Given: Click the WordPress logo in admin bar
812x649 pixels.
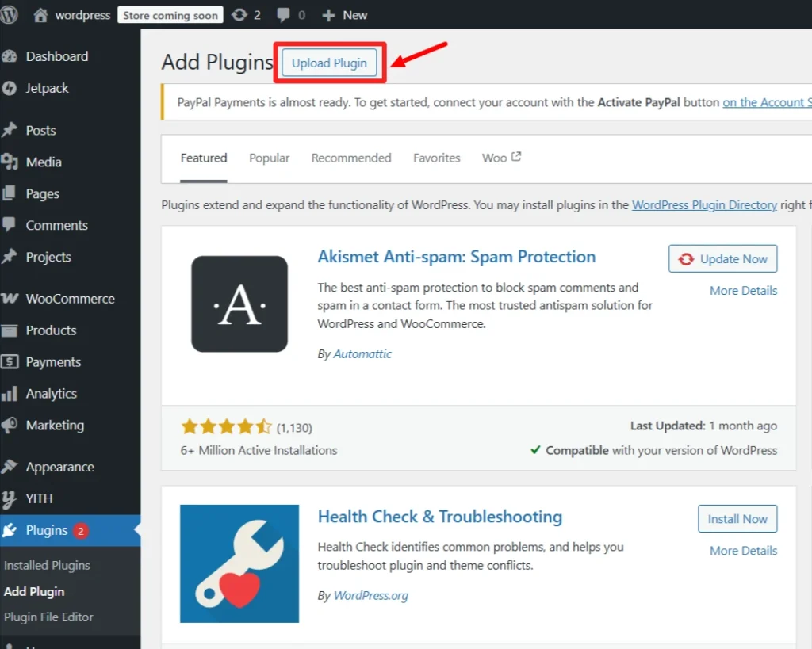Looking at the screenshot, I should coord(9,14).
